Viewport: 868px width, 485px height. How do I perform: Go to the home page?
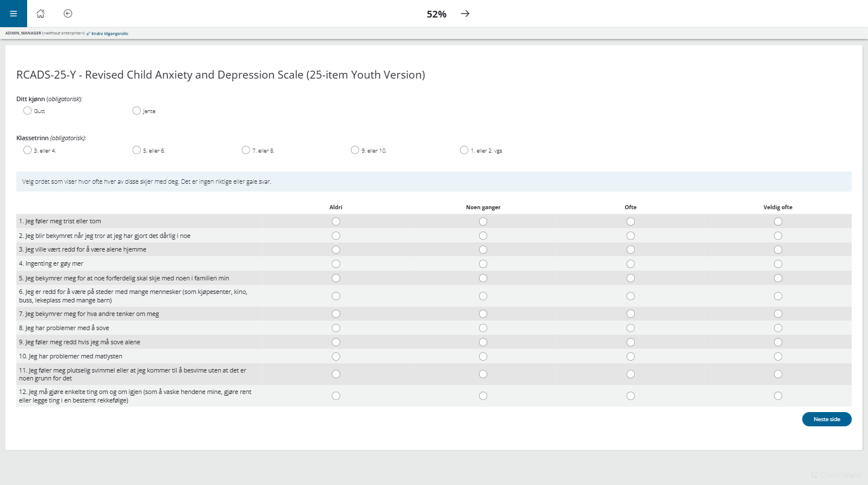point(41,14)
